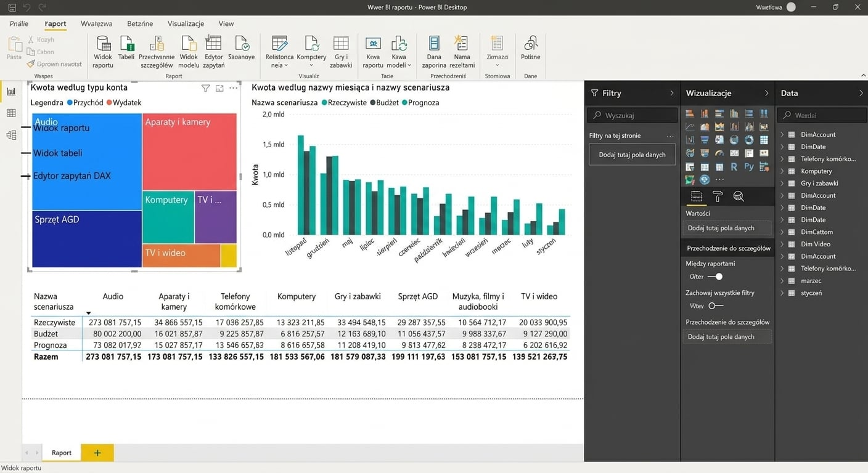Viewport: 868px width, 473px height.
Task: Select the Aparaty i kamery treemap tile
Action: click(189, 152)
